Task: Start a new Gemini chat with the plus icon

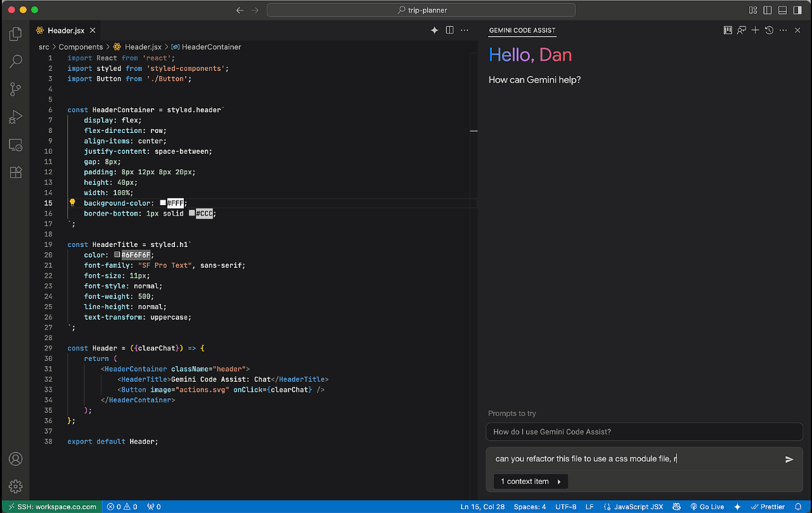Action: click(x=754, y=30)
